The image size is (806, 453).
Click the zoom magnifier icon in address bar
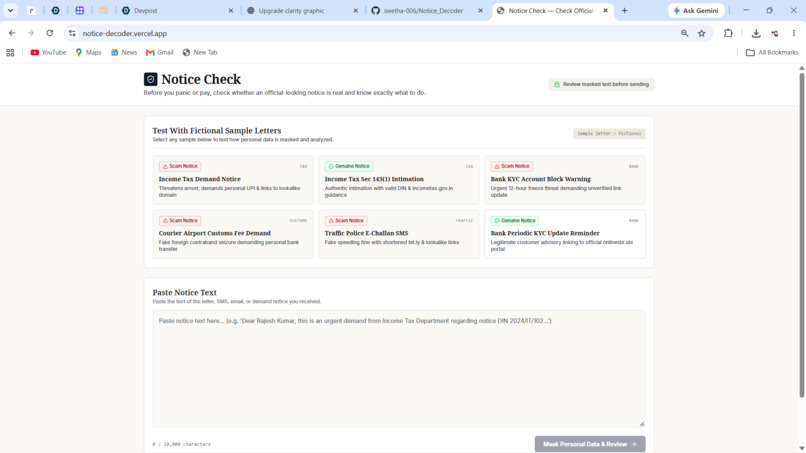click(684, 33)
